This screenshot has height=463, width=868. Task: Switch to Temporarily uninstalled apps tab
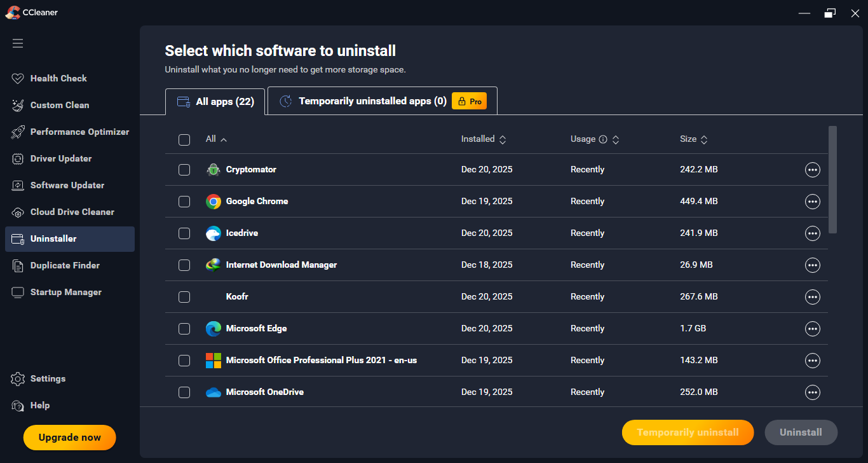coord(372,101)
